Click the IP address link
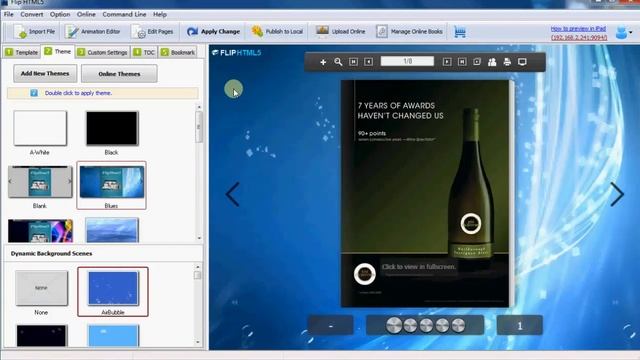 click(579, 37)
